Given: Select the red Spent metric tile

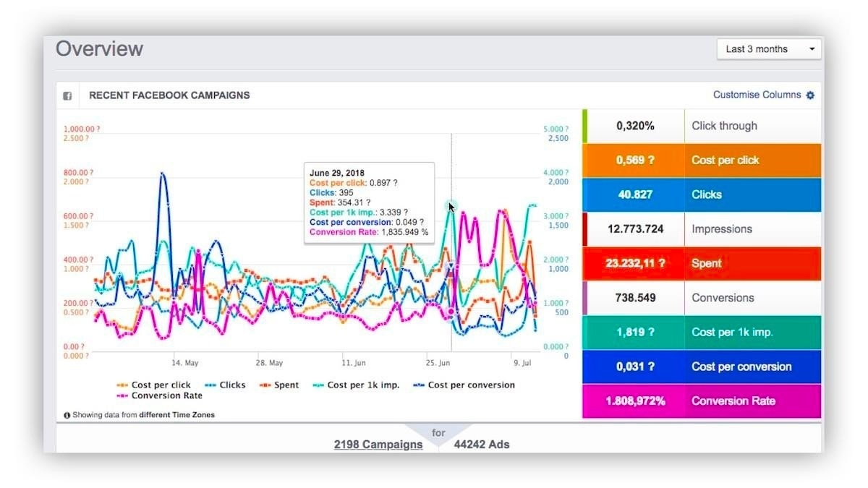Looking at the screenshot, I should click(x=702, y=263).
